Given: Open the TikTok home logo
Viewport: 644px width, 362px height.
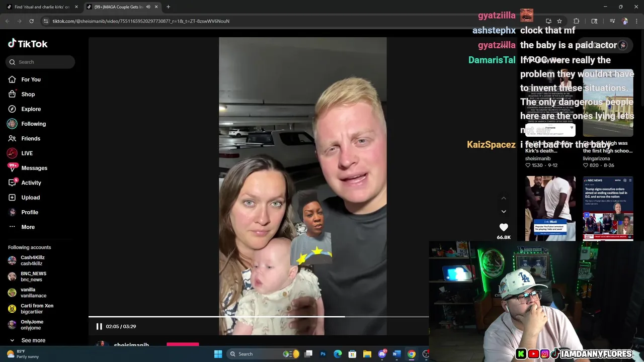Looking at the screenshot, I should pos(28,44).
